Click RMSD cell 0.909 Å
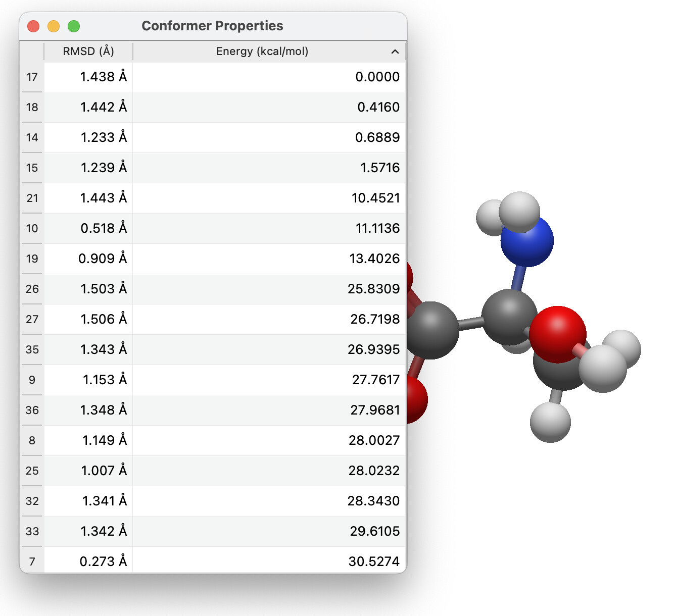The image size is (673, 616). pos(88,259)
